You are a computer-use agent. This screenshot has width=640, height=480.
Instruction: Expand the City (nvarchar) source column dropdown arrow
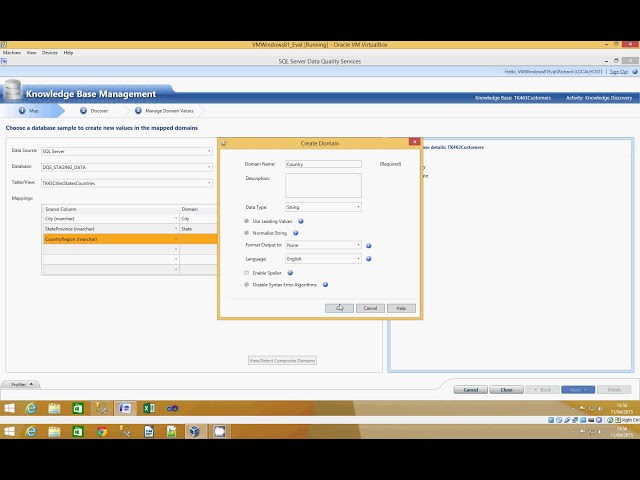point(176,219)
